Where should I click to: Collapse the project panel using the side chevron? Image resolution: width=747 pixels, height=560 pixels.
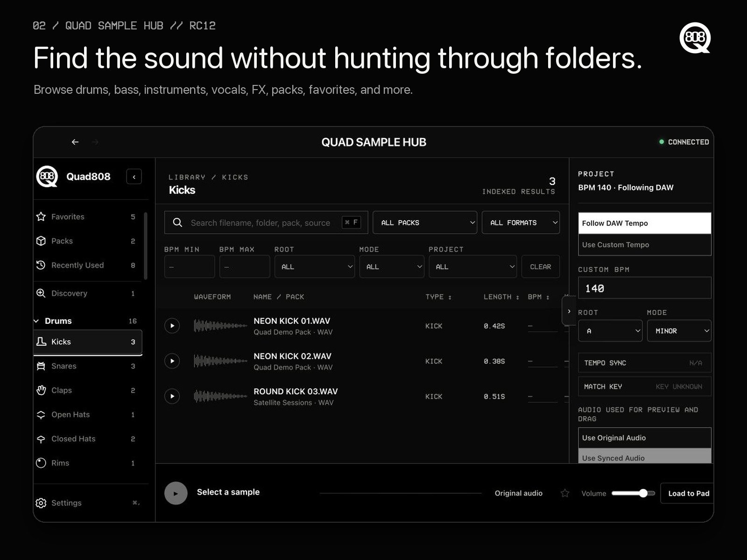click(x=569, y=311)
